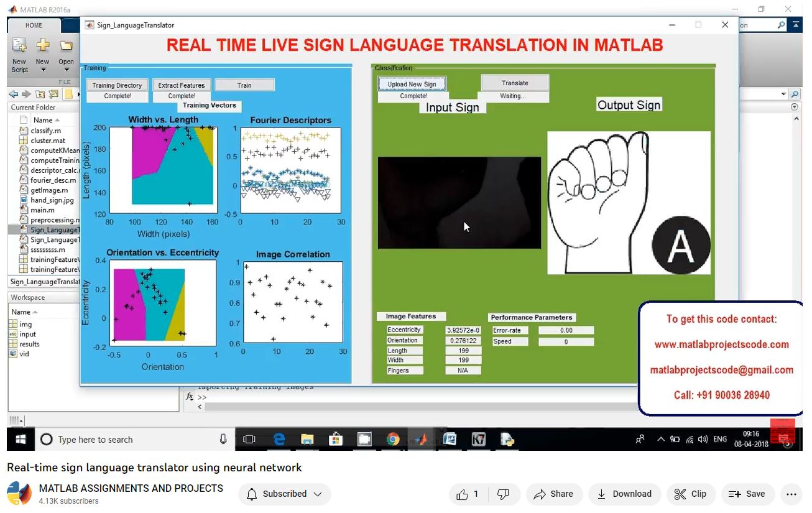812x513 pixels.
Task: Click the Clip button
Action: point(691,494)
